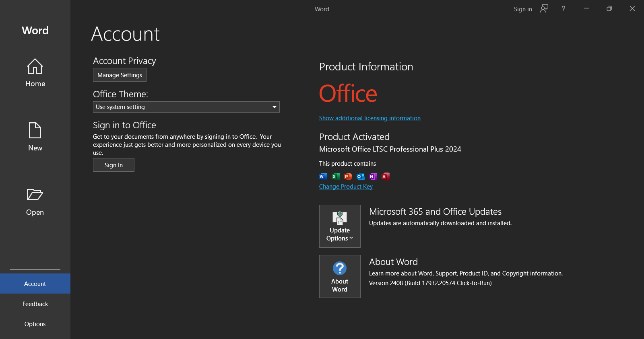Viewport: 644px width, 339px height.
Task: Click the PowerPoint app icon
Action: (x=348, y=176)
